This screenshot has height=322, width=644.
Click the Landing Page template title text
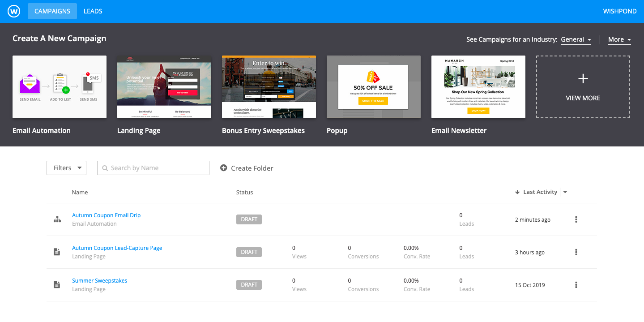139,131
